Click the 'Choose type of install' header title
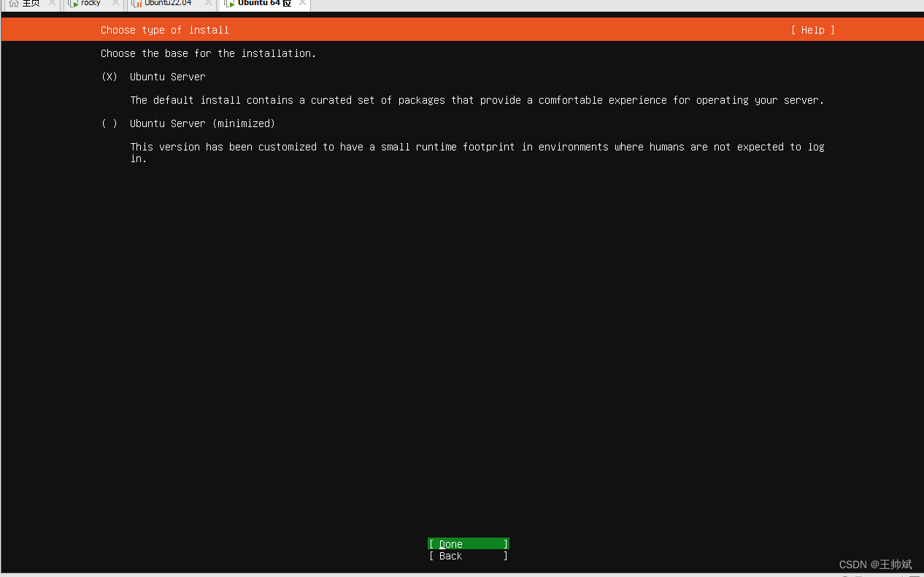This screenshot has width=924, height=577. coord(165,30)
